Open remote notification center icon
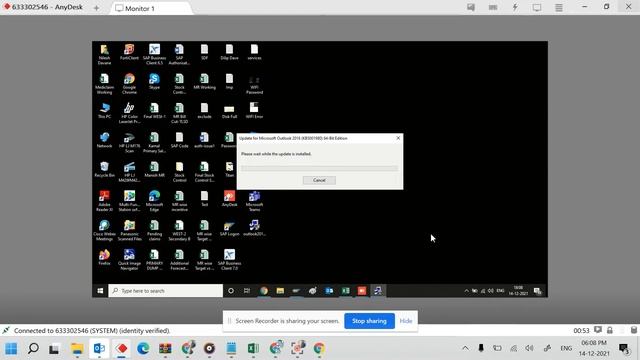The height and width of the screenshot is (360, 640). (538, 291)
